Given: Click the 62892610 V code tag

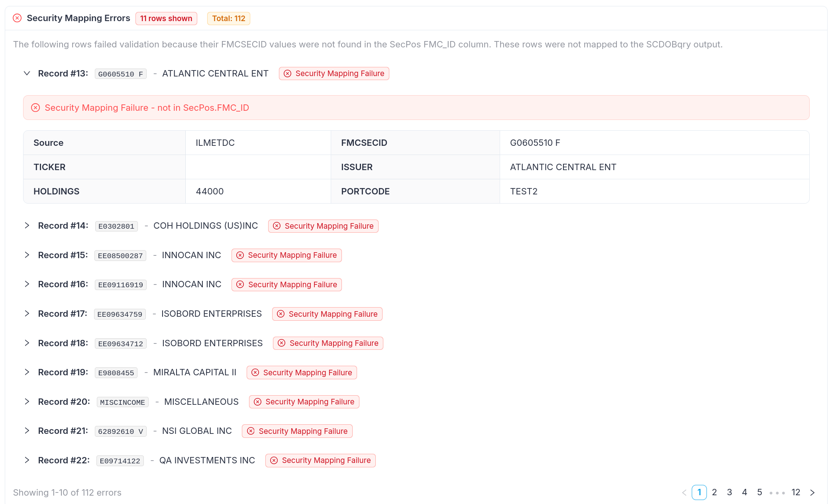Looking at the screenshot, I should tap(121, 431).
